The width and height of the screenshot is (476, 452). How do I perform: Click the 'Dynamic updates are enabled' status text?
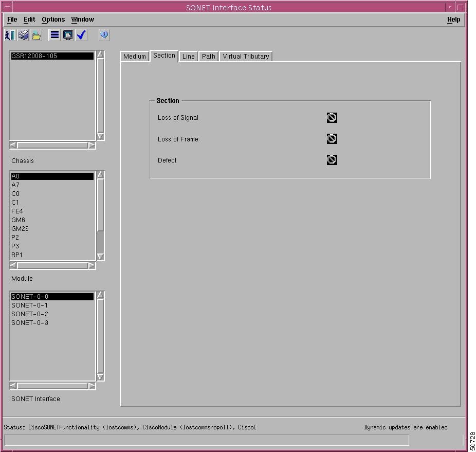tap(406, 427)
